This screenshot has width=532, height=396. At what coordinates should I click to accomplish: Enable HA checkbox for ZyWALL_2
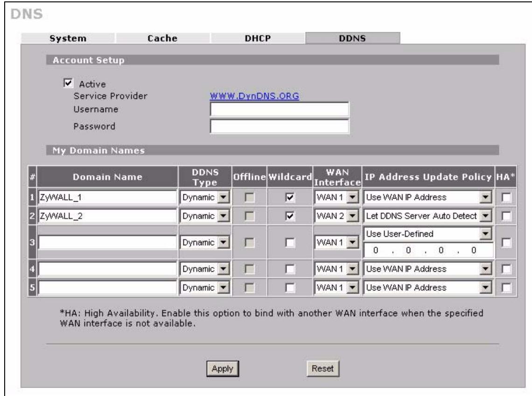coord(506,216)
